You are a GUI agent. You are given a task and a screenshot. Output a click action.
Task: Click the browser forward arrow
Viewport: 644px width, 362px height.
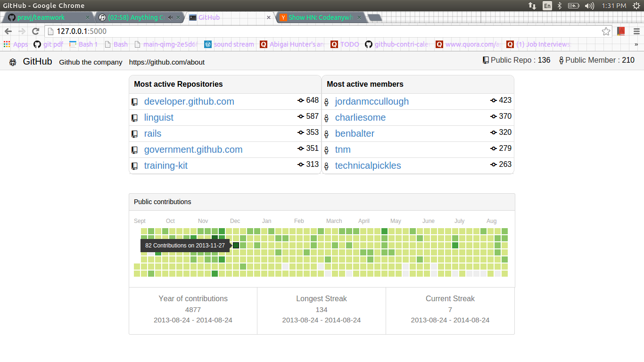(22, 31)
